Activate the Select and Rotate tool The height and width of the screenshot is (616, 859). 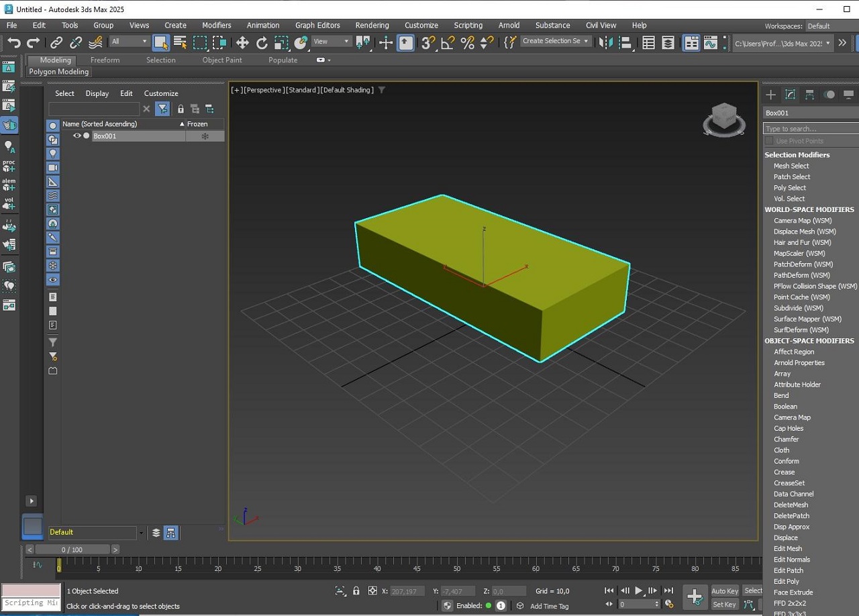pyautogui.click(x=262, y=43)
